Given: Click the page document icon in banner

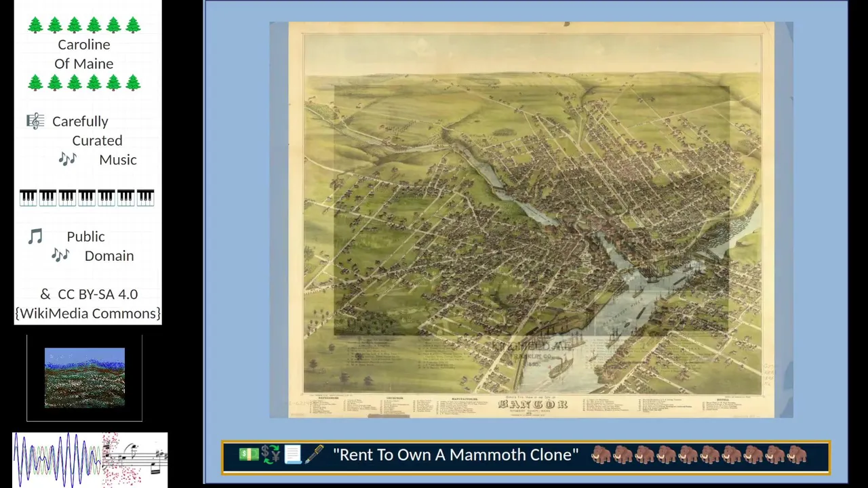Looking at the screenshot, I should (x=292, y=455).
